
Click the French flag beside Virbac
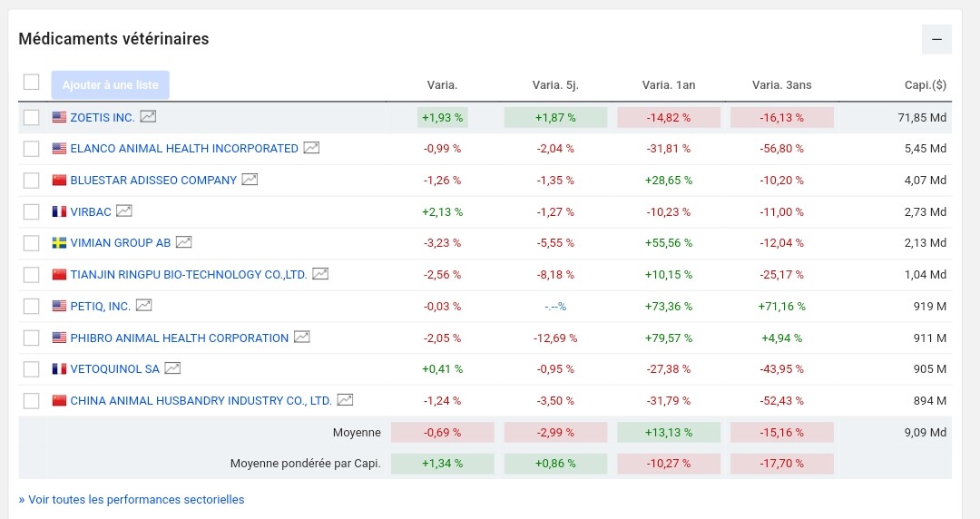coord(59,211)
